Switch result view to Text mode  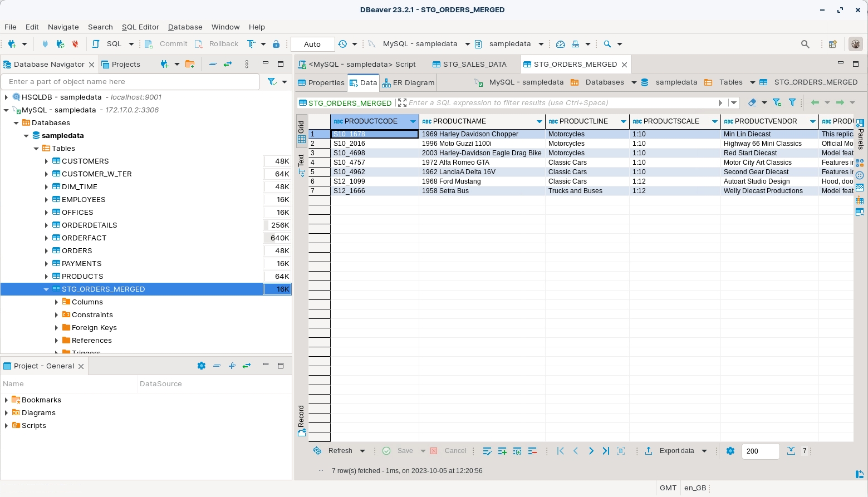tap(302, 164)
